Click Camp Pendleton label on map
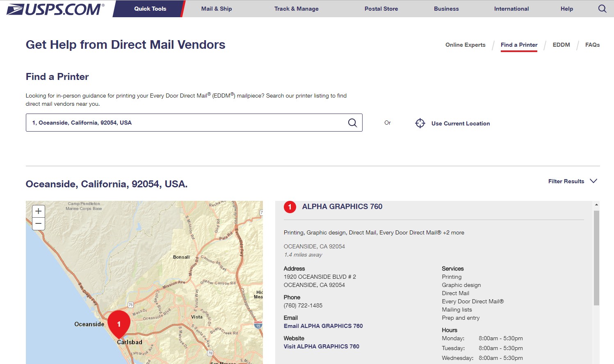This screenshot has width=614, height=364. click(x=84, y=206)
